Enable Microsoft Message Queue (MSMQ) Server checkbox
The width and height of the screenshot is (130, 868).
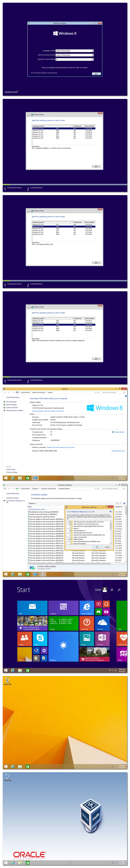[70, 542]
